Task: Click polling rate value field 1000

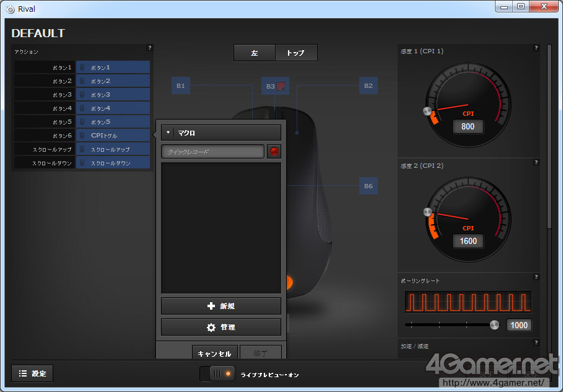Action: click(519, 325)
